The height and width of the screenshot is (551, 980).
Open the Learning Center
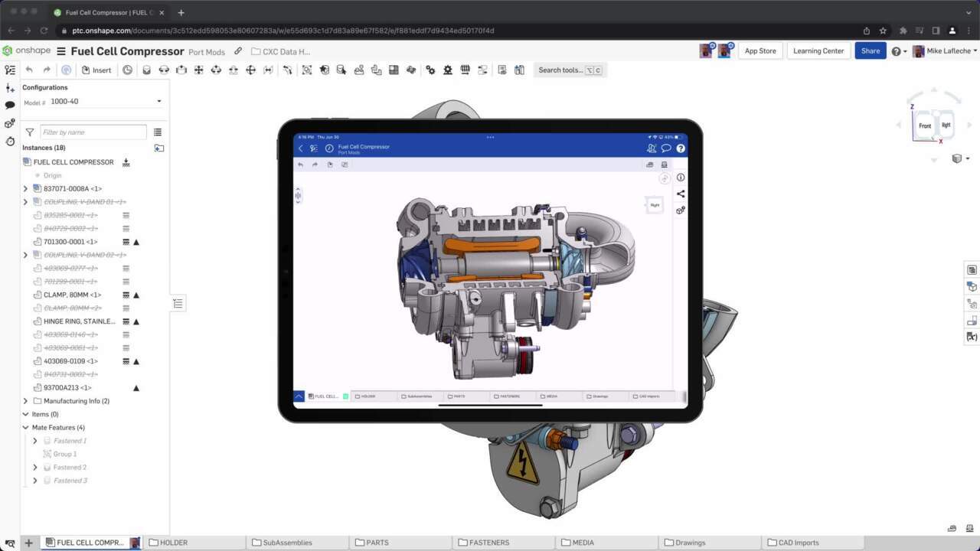tap(818, 51)
